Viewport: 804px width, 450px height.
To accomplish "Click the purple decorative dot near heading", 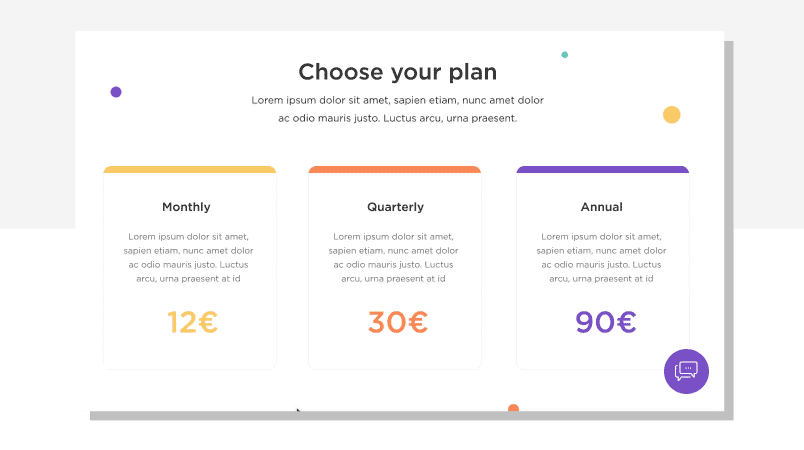I will [x=116, y=92].
